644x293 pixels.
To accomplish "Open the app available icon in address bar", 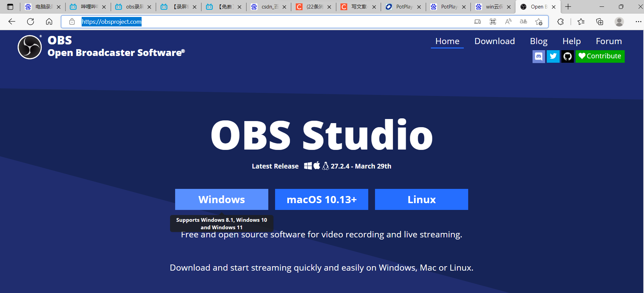I will point(478,22).
